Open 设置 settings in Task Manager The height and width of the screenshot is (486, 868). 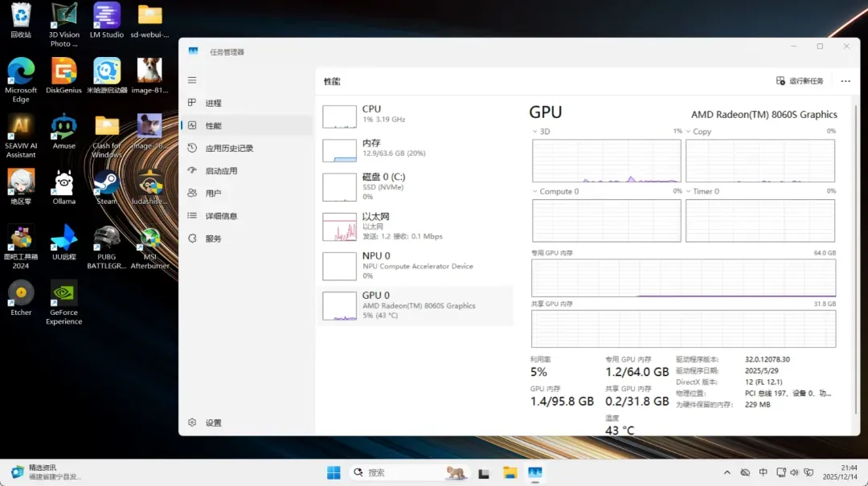(213, 423)
